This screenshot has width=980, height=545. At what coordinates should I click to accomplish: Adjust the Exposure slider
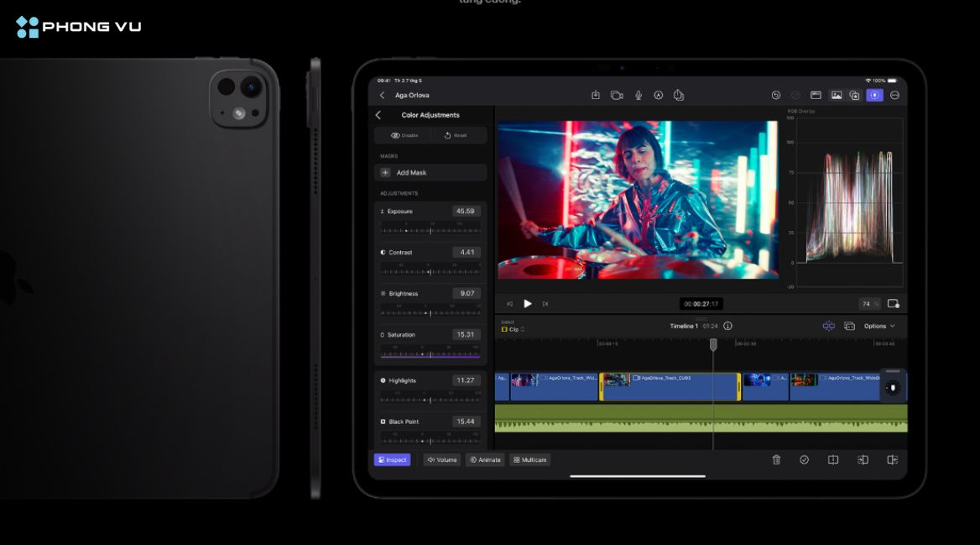point(430,230)
